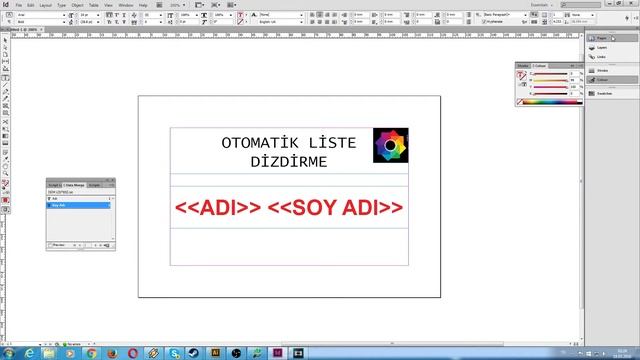Select the Adı field in Data Merge
640x360 pixels.
tap(79, 199)
